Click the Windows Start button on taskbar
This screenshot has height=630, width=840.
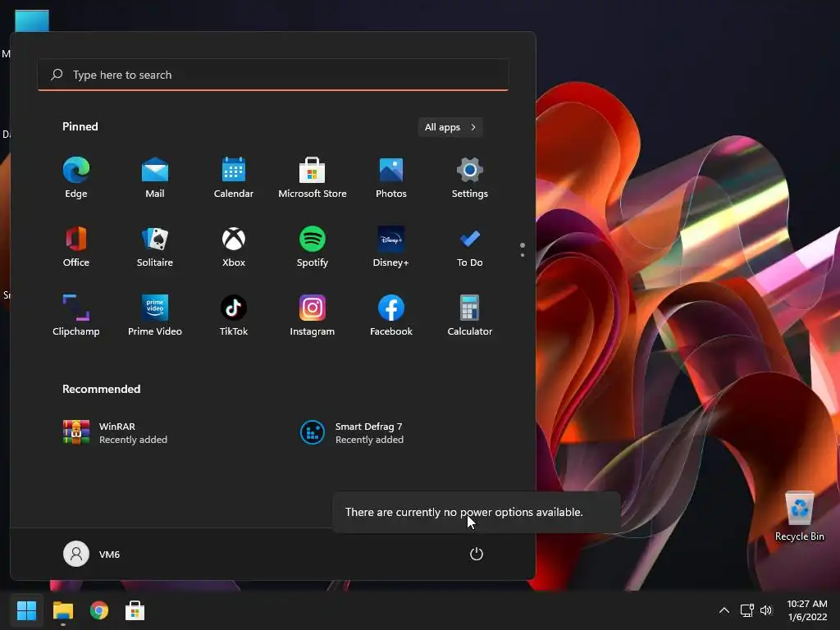(26, 610)
